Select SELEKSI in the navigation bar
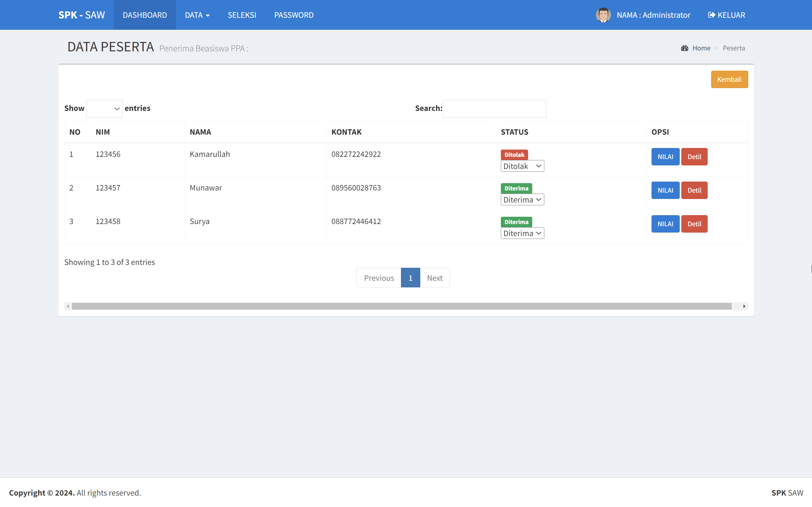 [242, 15]
